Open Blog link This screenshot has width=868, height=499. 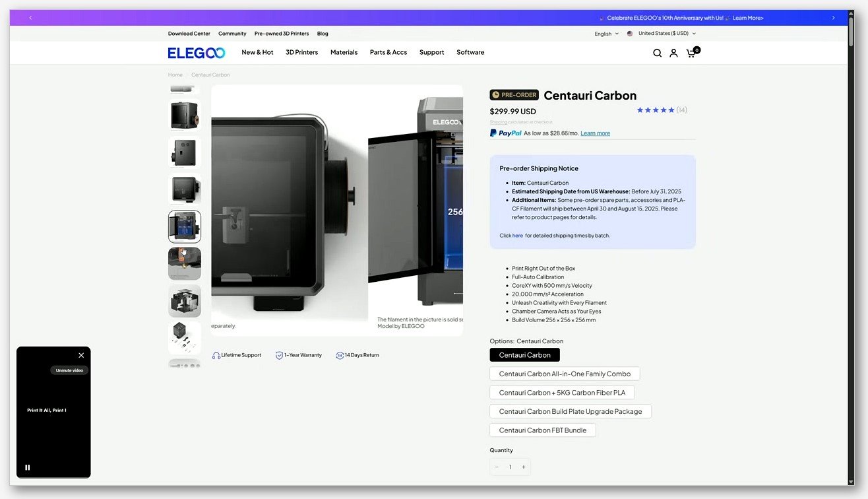pos(323,34)
